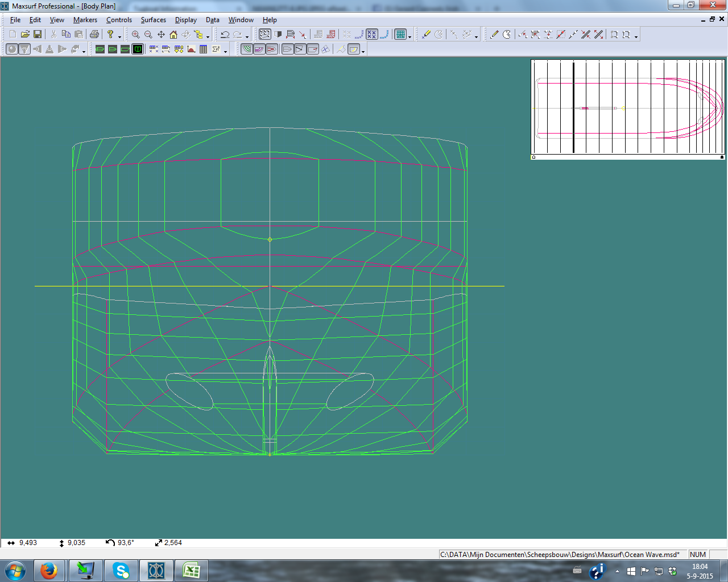Viewport: 728px width, 582px height.
Task: Click the add control point row icon
Action: tap(523, 35)
